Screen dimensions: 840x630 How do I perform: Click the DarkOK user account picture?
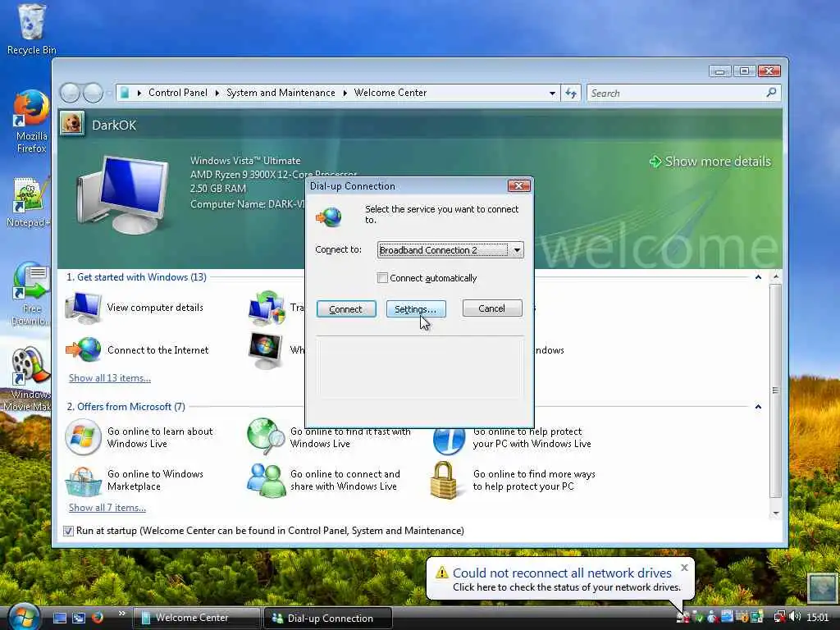(72, 124)
